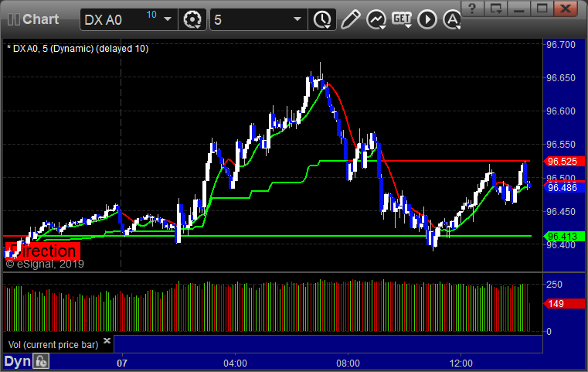Click the help question mark button
Viewport: 588px width, 372px height.
[x=472, y=9]
